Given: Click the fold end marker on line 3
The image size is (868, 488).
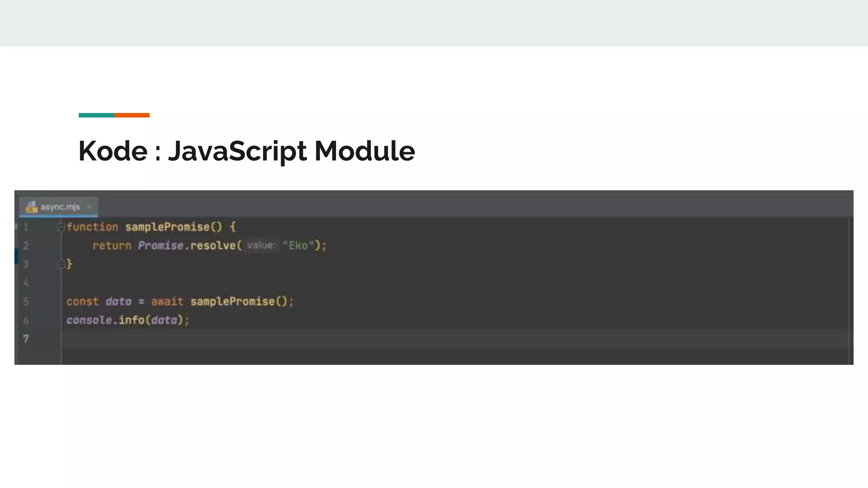Looking at the screenshot, I should [x=61, y=264].
